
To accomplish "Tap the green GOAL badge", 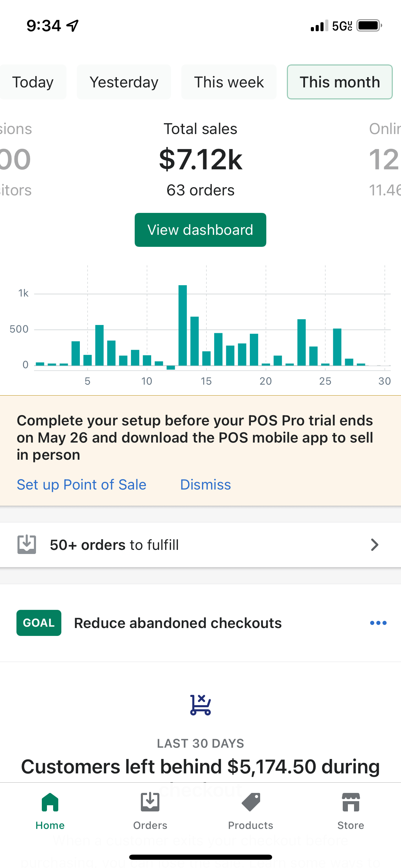I will tap(39, 623).
